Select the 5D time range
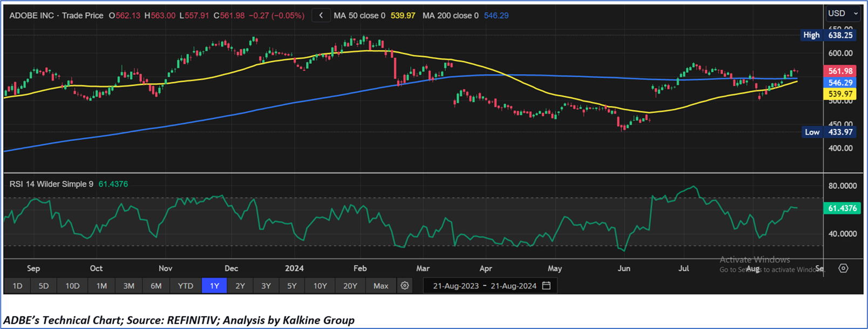The image size is (868, 329). click(x=44, y=286)
